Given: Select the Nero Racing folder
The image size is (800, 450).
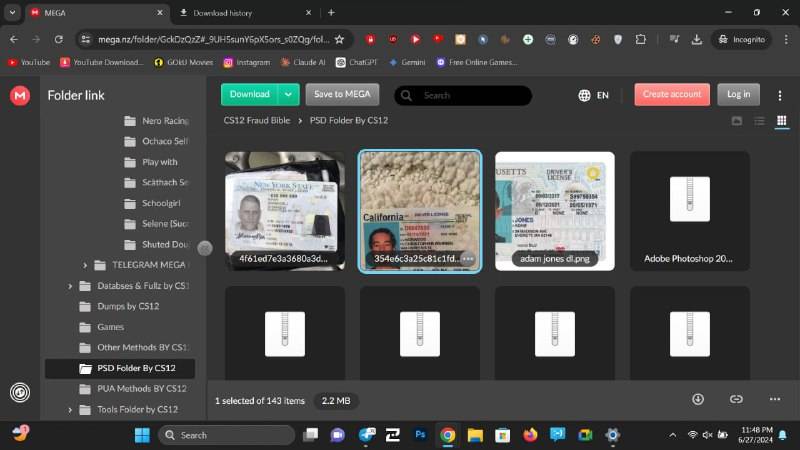Looking at the screenshot, I should [157, 121].
